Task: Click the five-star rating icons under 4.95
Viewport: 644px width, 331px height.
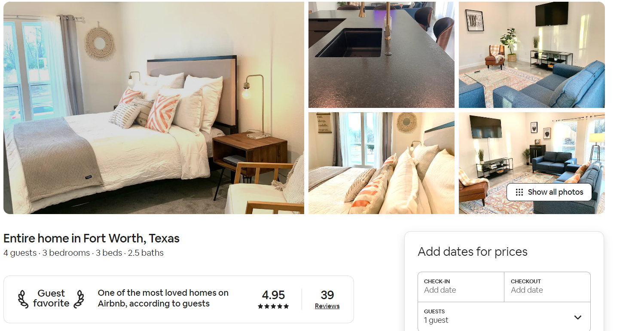Action: pos(273,306)
